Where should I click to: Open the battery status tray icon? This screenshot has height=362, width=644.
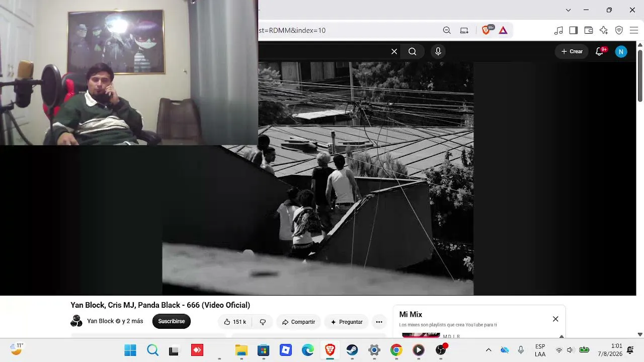click(x=584, y=350)
